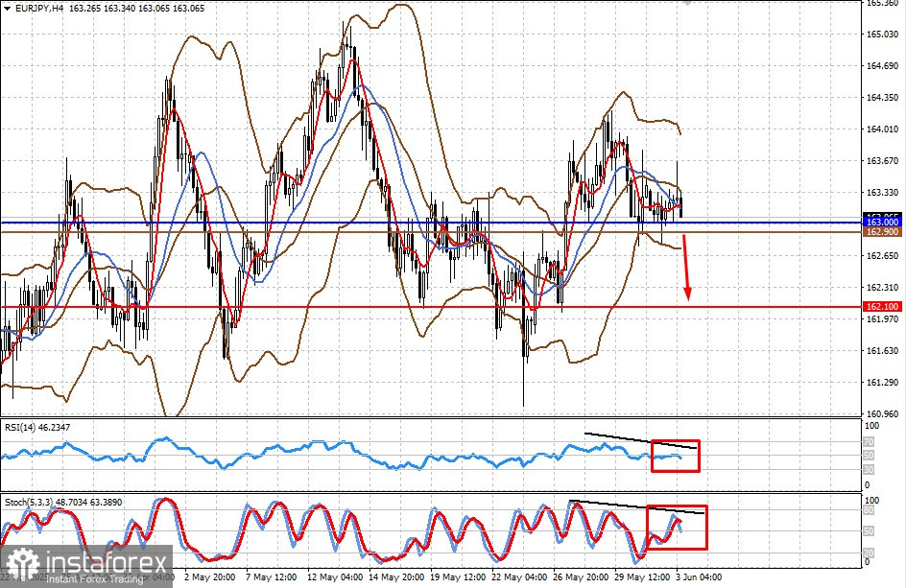
Task: Click the 12 May 04:00 time label
Action: (x=335, y=577)
